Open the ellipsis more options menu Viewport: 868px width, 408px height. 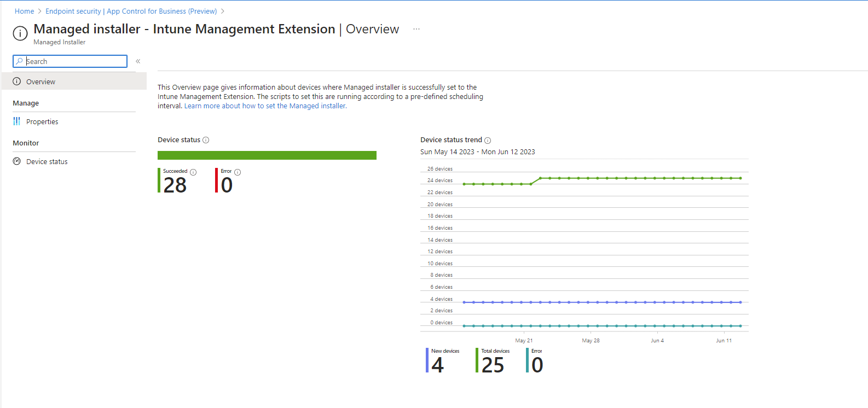(416, 29)
